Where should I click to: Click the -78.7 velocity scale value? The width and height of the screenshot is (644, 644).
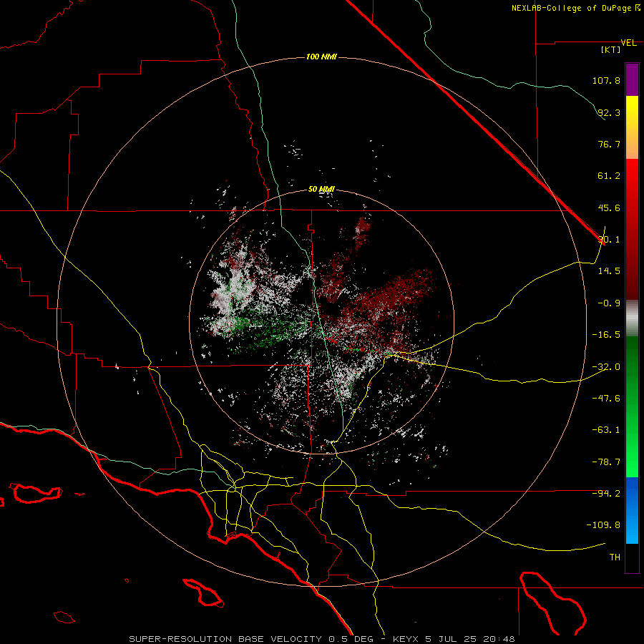point(606,462)
